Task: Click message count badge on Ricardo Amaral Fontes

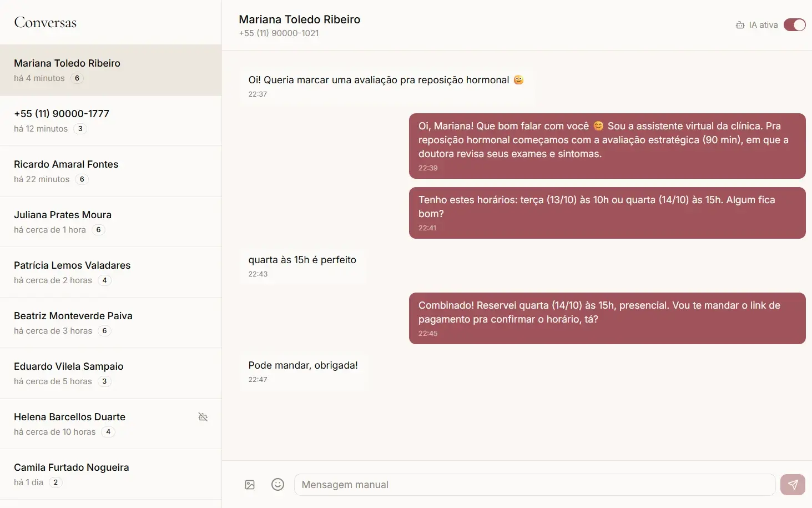Action: click(x=82, y=179)
